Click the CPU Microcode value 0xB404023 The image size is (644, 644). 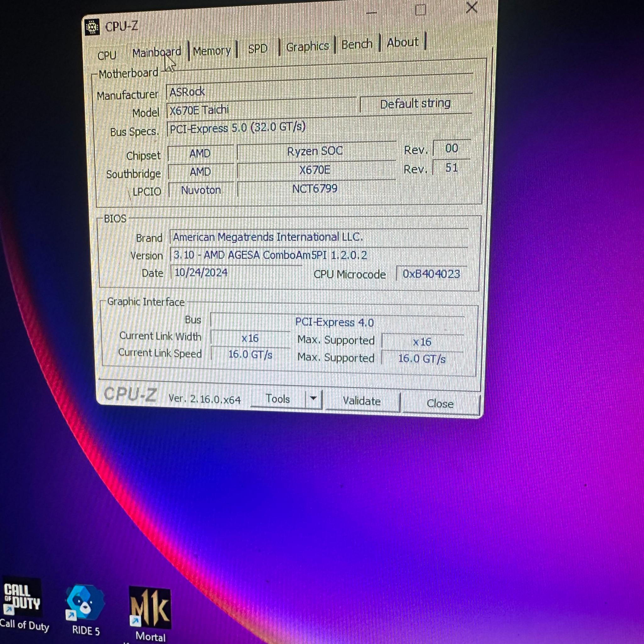431,274
